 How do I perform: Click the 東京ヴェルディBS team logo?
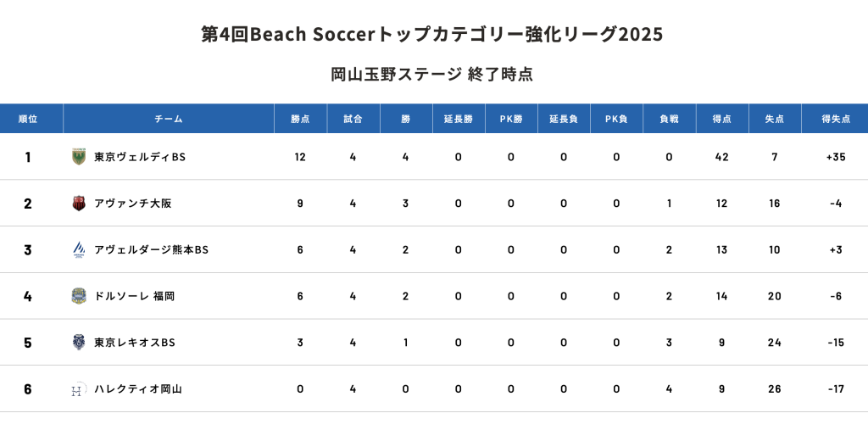coord(79,157)
